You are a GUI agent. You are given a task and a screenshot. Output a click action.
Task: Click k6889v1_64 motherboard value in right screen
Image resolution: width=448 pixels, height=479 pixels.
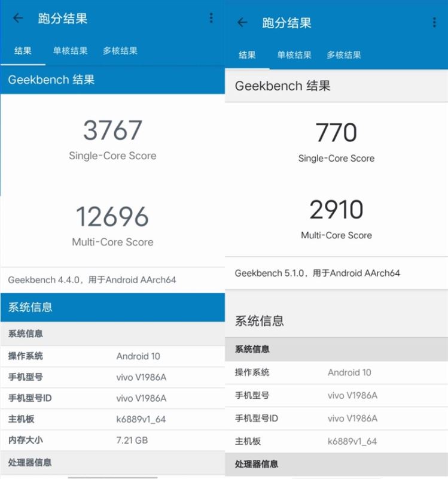click(x=352, y=441)
